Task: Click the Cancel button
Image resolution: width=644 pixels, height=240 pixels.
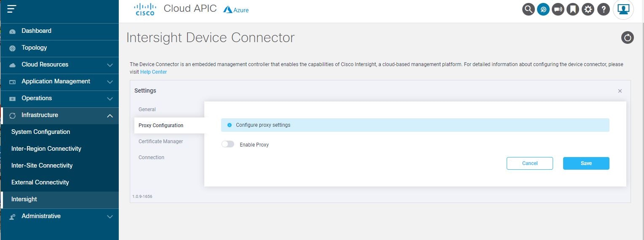Action: 529,163
